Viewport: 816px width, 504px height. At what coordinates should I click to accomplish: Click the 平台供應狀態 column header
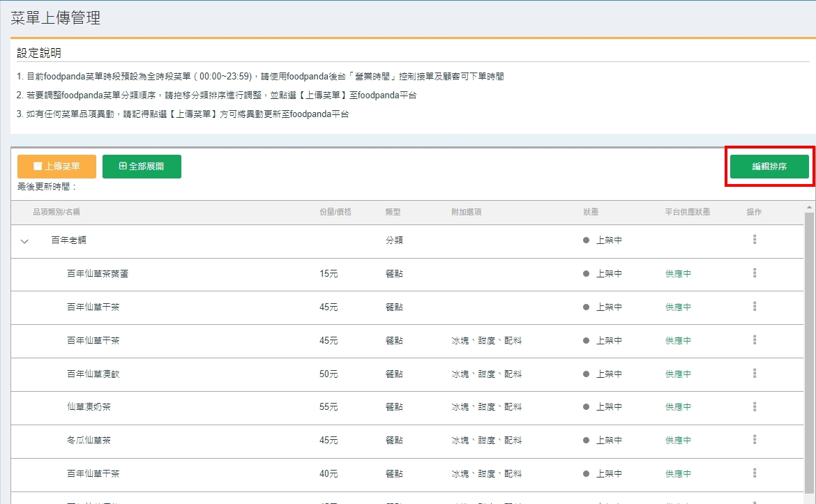[x=687, y=212]
